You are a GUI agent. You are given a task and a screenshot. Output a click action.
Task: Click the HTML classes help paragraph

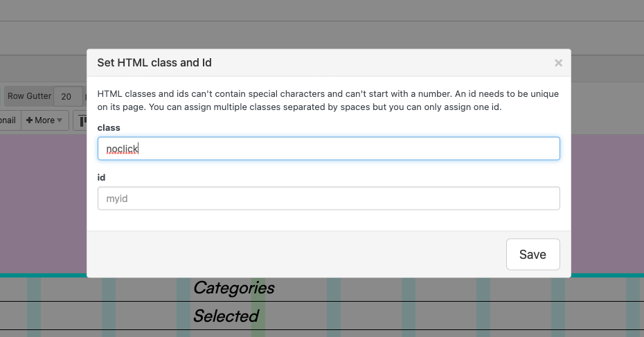(328, 100)
